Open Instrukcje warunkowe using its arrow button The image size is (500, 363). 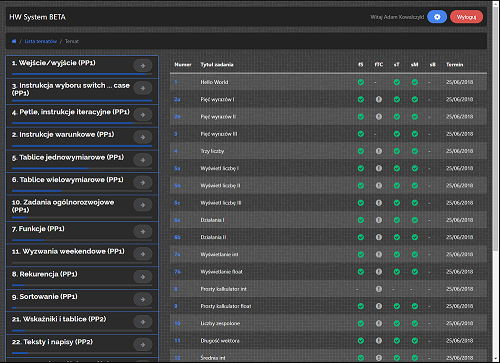pos(143,137)
